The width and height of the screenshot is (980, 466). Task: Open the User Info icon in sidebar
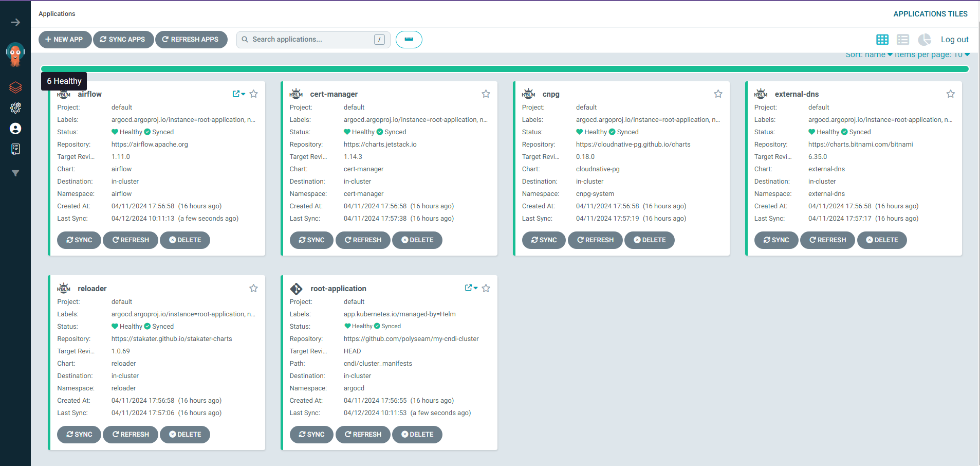(15, 129)
